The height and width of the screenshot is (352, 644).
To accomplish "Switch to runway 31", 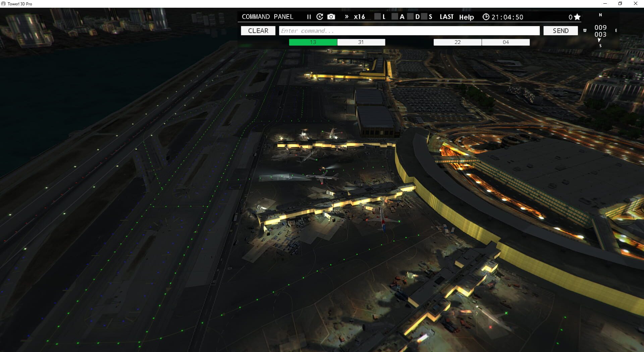I will click(361, 42).
